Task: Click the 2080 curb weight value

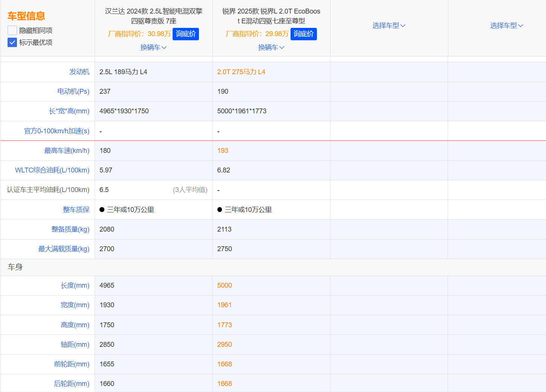Action: tap(107, 229)
